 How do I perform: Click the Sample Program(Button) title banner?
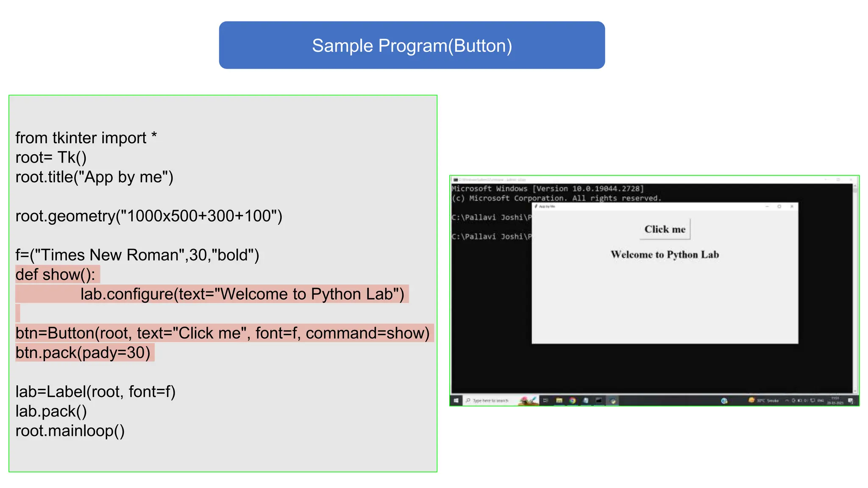pos(412,45)
